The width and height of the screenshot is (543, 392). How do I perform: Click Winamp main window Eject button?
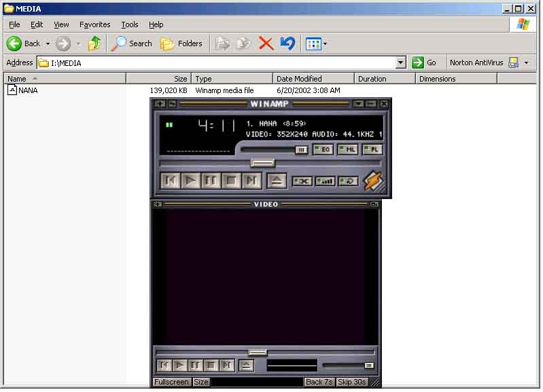(277, 181)
